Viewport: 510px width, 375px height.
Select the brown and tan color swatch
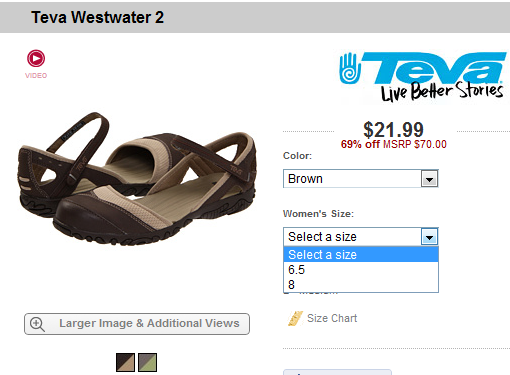[x=125, y=362]
